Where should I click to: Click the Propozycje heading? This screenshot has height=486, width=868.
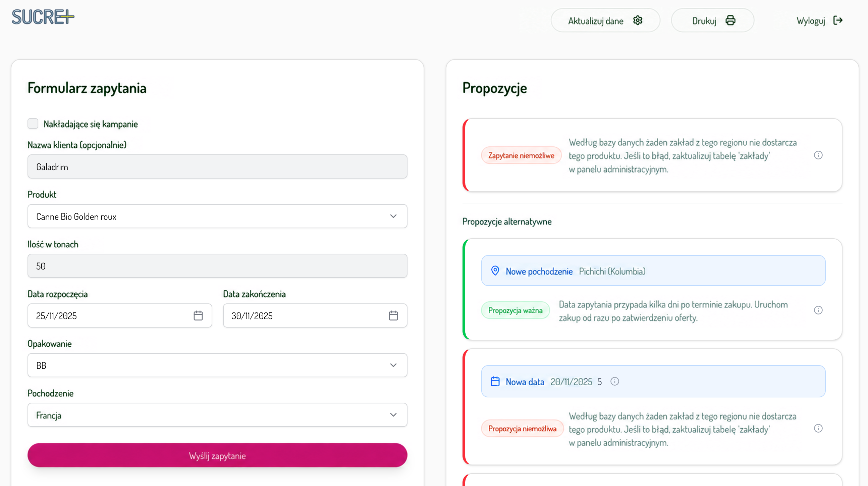coord(494,88)
